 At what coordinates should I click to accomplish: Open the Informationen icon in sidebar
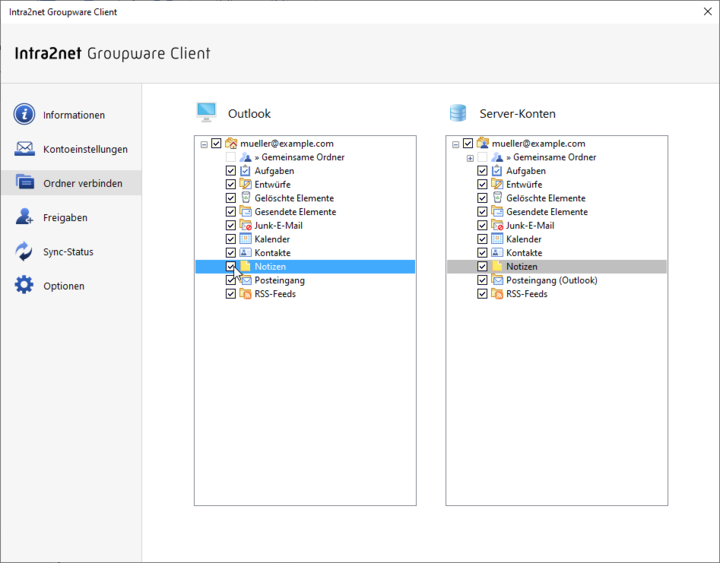coord(24,114)
